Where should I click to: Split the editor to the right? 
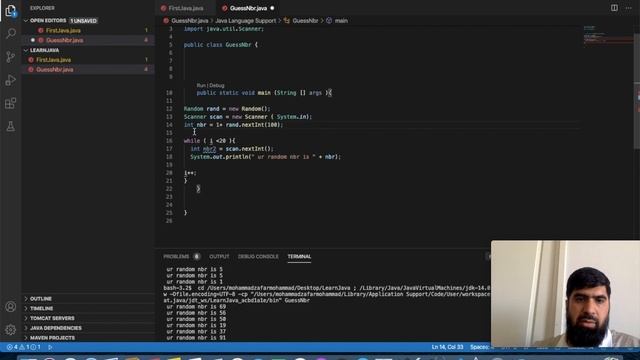(x=614, y=8)
